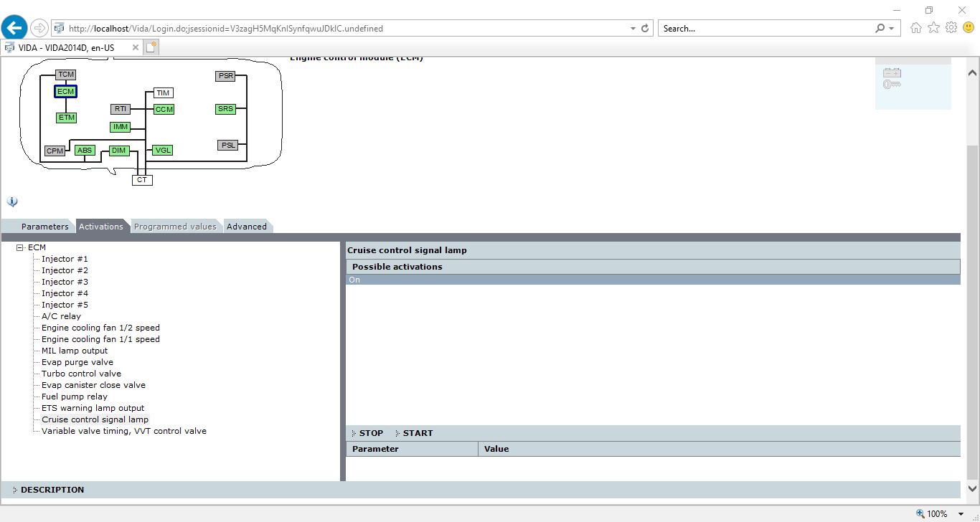Refresh the page with reload icon
Image resolution: width=980 pixels, height=522 pixels.
(645, 29)
